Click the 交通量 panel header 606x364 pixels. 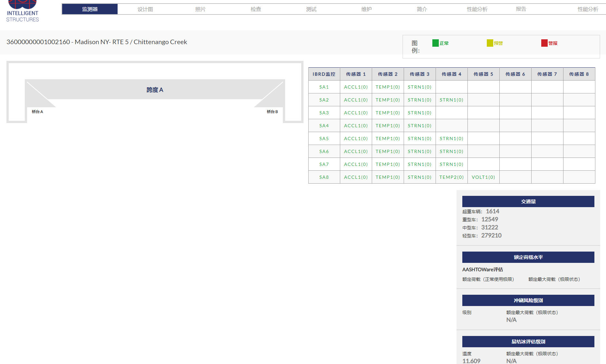click(528, 202)
